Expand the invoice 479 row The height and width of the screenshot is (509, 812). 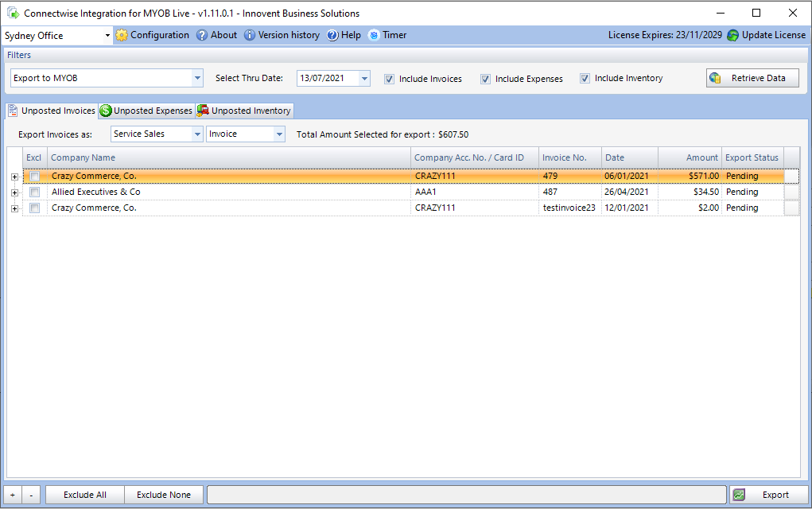(14, 177)
